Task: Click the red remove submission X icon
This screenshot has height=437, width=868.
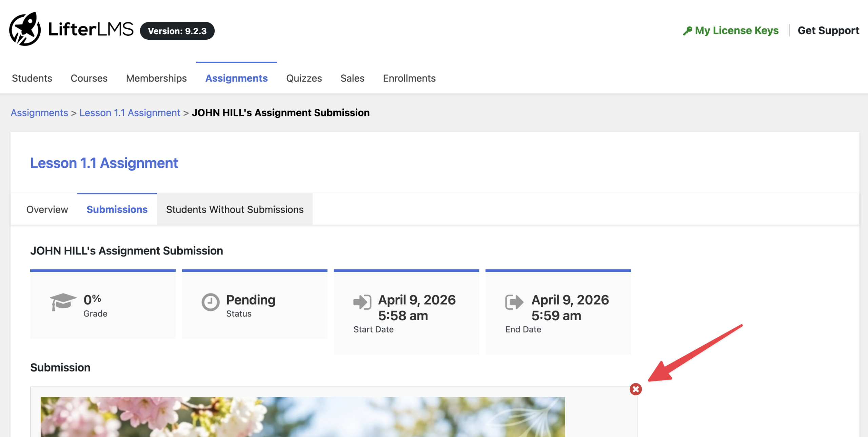Action: (x=635, y=389)
